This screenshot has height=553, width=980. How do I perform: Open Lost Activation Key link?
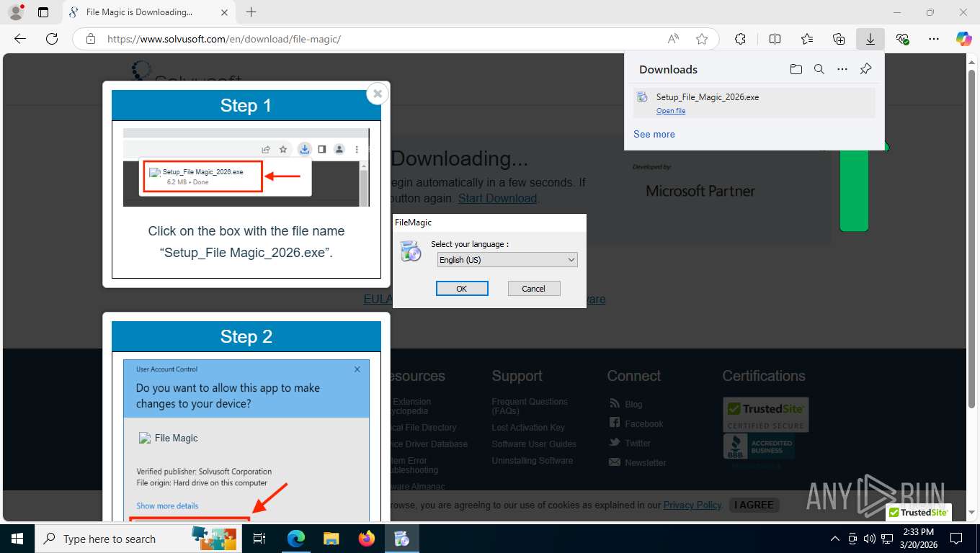tap(528, 427)
